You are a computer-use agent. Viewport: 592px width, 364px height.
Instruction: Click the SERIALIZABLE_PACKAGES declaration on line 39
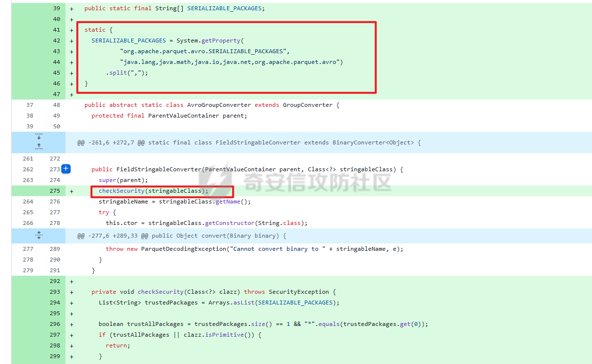pos(224,8)
